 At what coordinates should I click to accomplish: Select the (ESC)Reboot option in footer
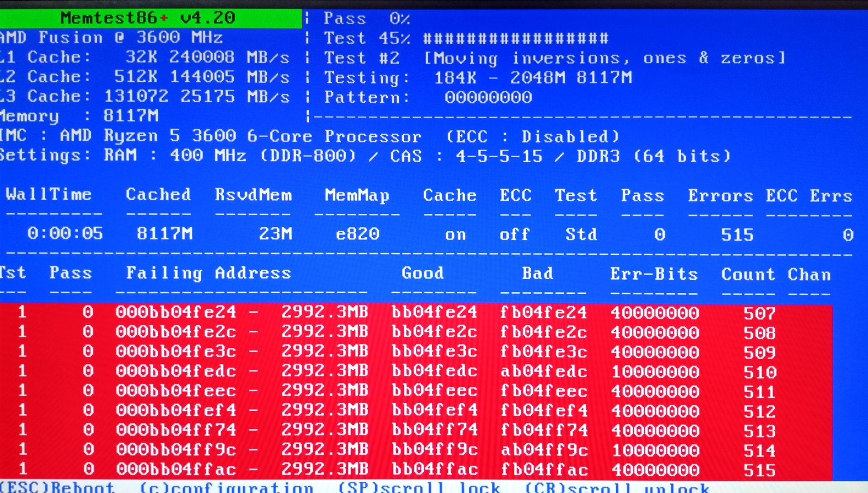[57, 487]
